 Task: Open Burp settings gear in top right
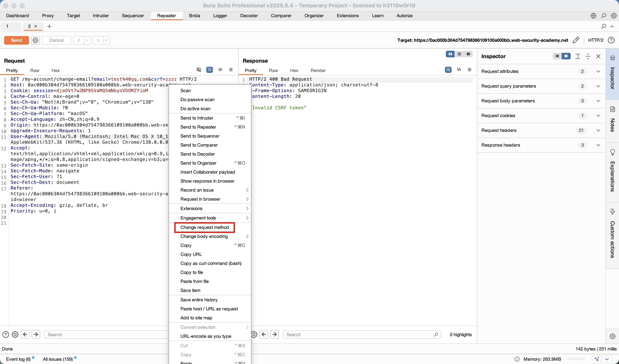(614, 16)
